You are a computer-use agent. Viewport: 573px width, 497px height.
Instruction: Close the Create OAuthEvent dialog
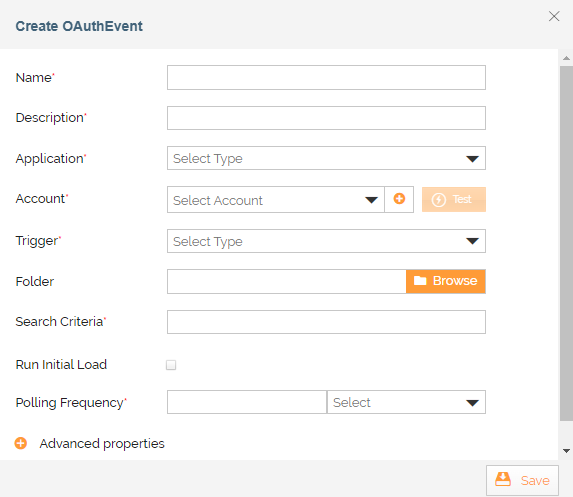[554, 16]
